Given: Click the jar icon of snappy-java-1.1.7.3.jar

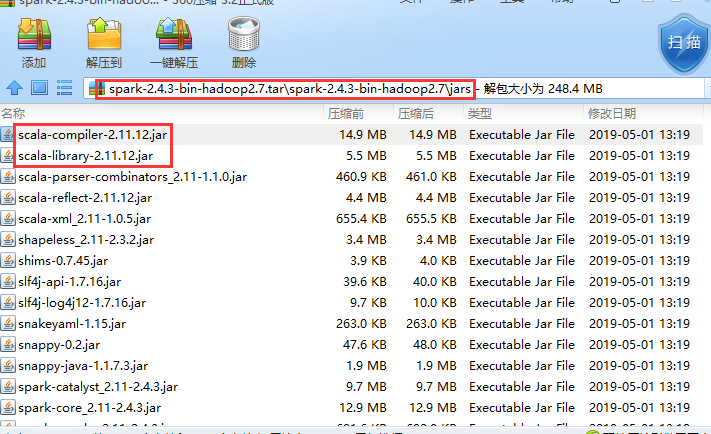Looking at the screenshot, I should 8,366.
